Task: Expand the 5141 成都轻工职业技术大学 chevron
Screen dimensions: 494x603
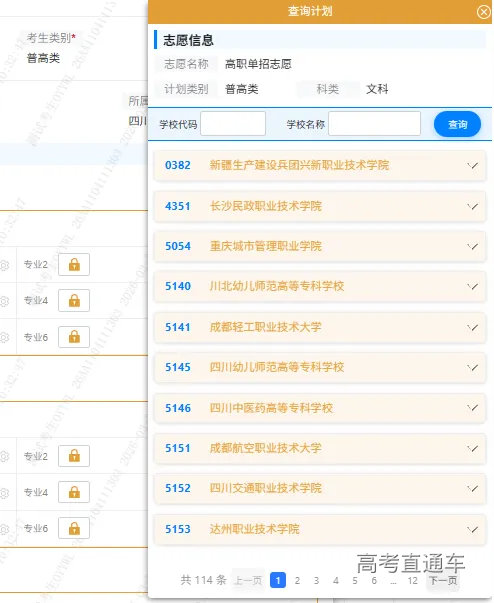Action: 472,327
